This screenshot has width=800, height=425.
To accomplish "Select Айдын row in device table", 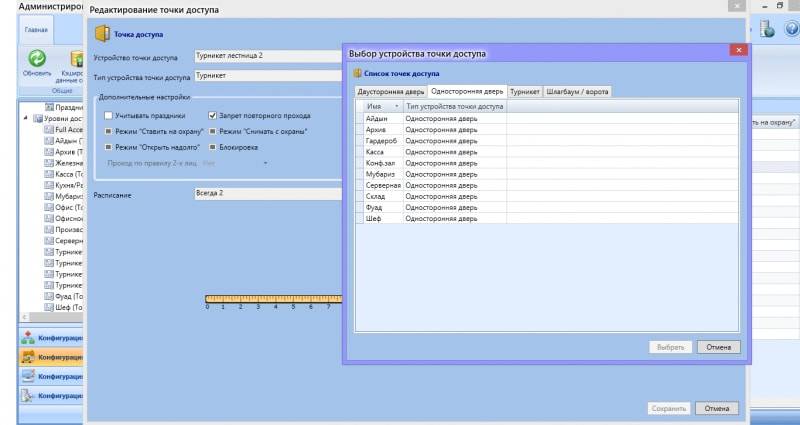I will [x=547, y=118].
